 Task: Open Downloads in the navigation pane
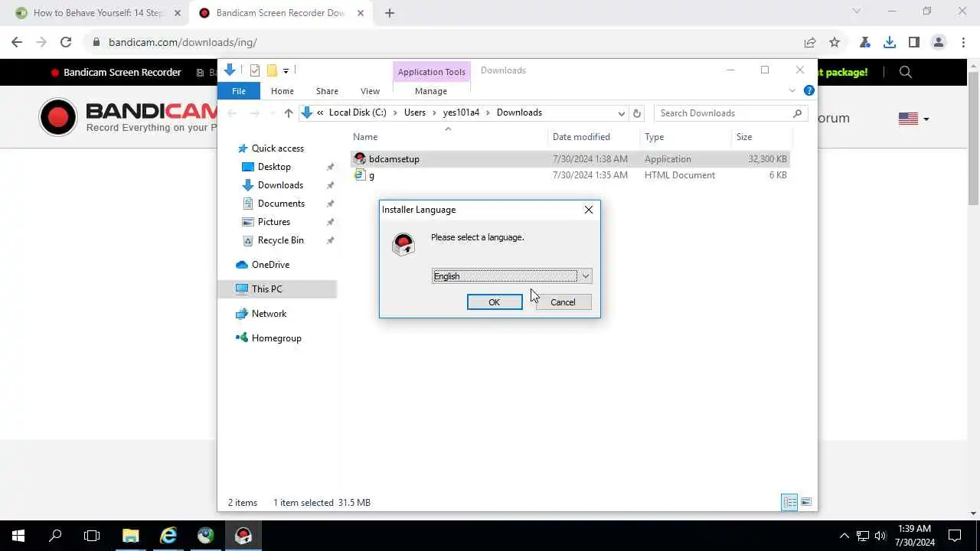(x=280, y=185)
